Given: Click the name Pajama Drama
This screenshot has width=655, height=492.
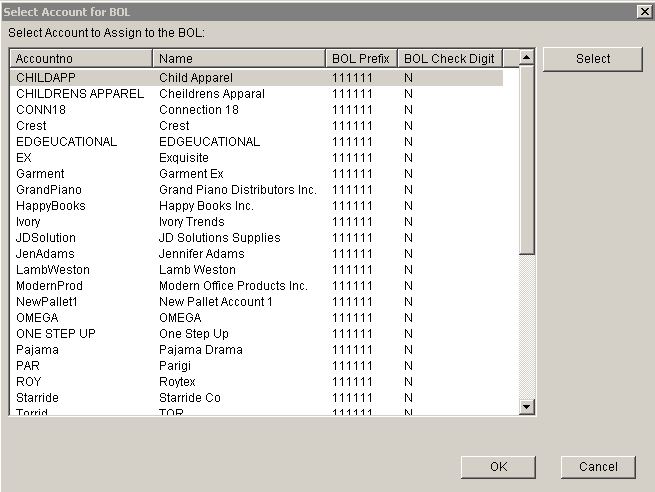Looking at the screenshot, I should 201,350.
